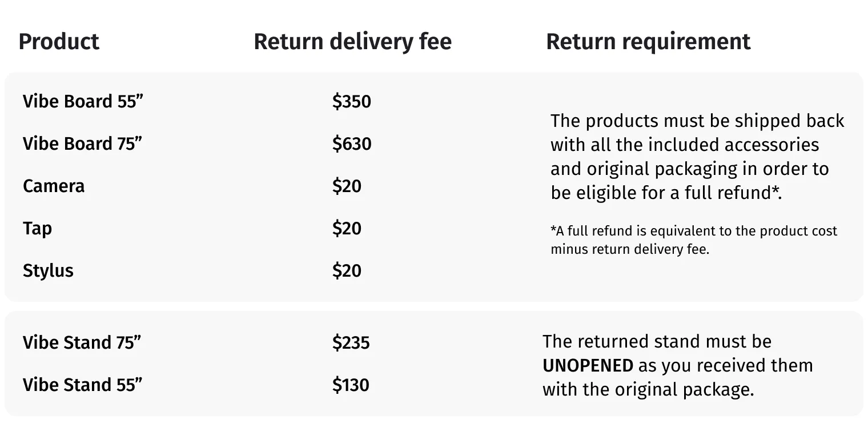Click the full refund footnote text
The width and height of the screenshot is (868, 423).
(x=693, y=240)
